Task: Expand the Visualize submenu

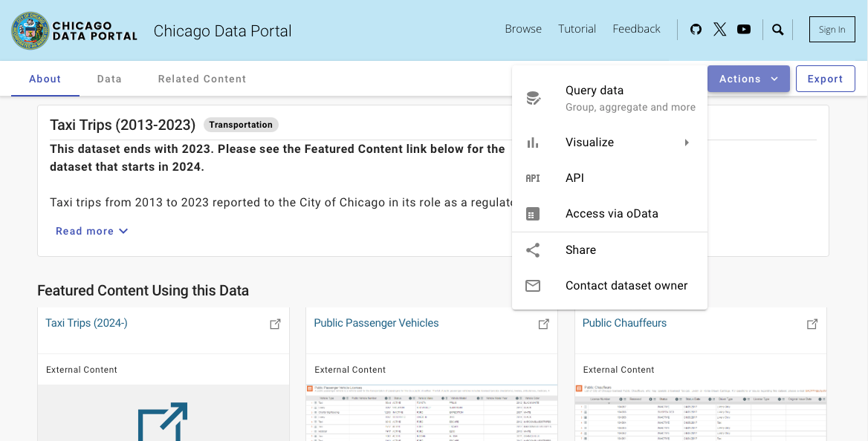Action: tap(609, 143)
